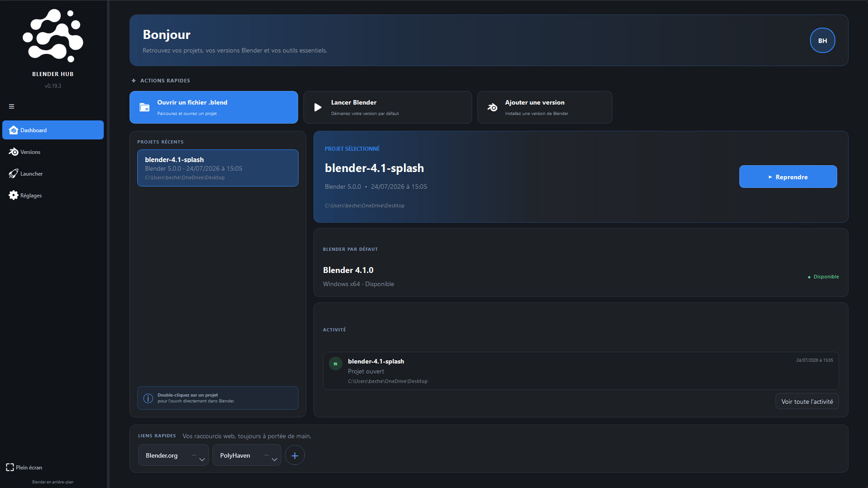Click the green activity icon for blender-4.1-splash
868x488 pixels.
pyautogui.click(x=336, y=364)
